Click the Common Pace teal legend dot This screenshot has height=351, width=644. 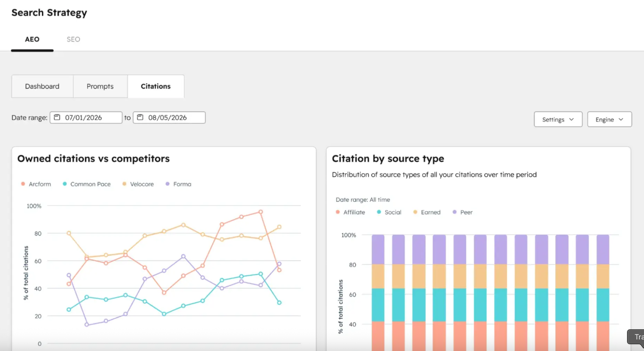point(64,184)
